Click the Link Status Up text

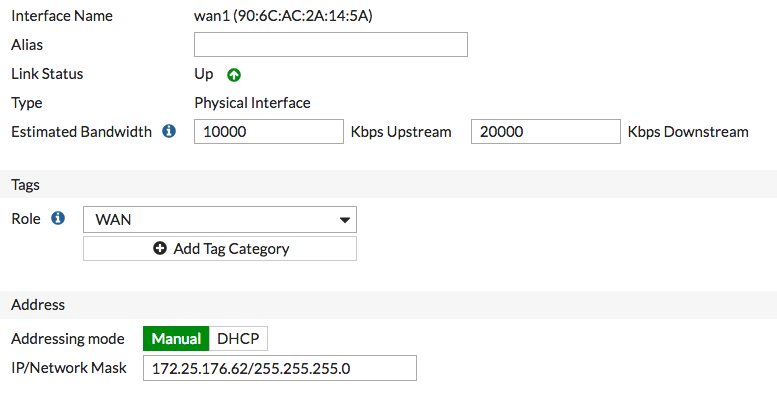tap(204, 74)
